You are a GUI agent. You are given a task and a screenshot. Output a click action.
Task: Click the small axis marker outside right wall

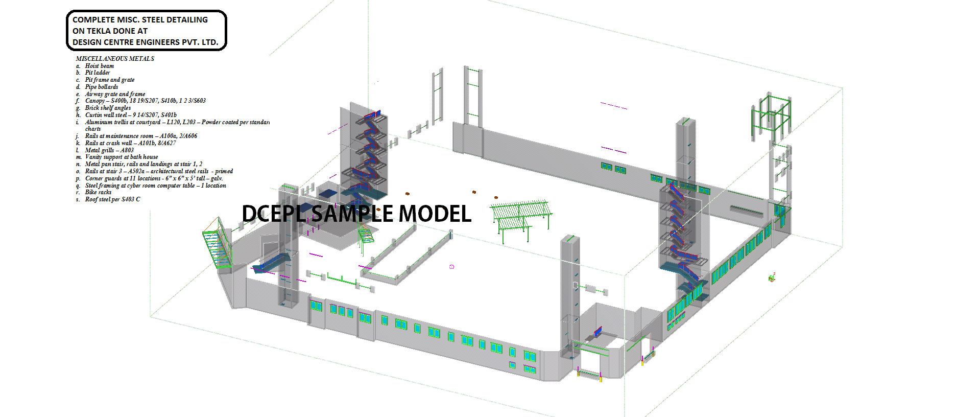click(772, 277)
